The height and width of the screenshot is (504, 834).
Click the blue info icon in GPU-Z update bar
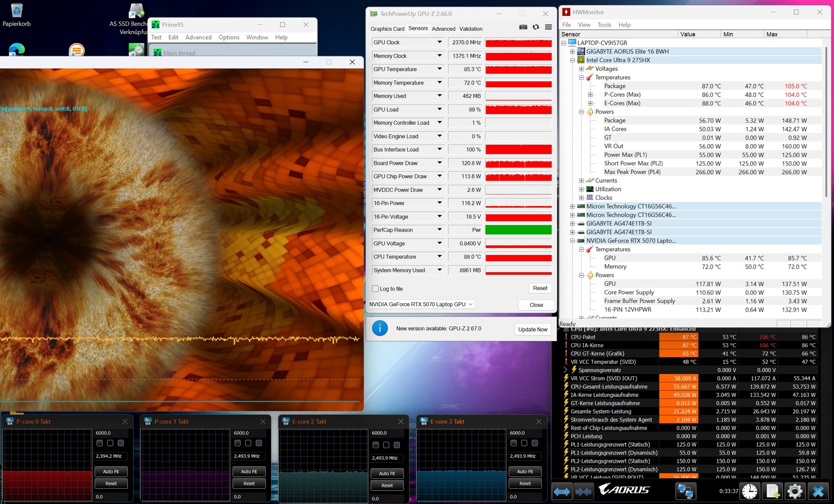(x=380, y=329)
